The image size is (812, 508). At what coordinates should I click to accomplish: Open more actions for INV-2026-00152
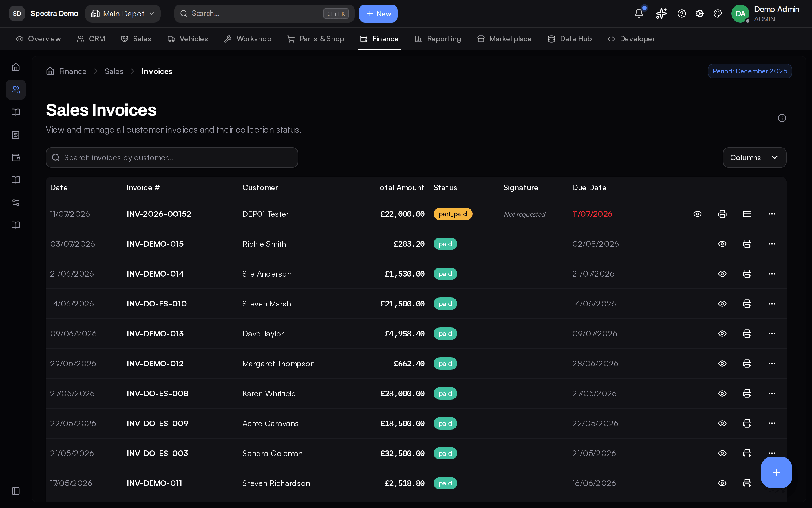[772, 214]
